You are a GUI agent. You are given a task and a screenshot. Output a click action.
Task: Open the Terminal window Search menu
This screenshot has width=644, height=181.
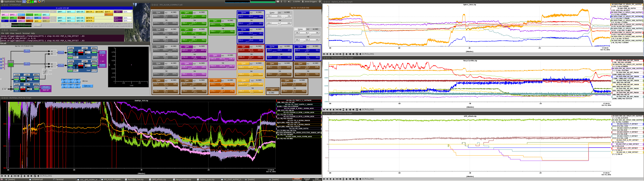tap(18, 33)
